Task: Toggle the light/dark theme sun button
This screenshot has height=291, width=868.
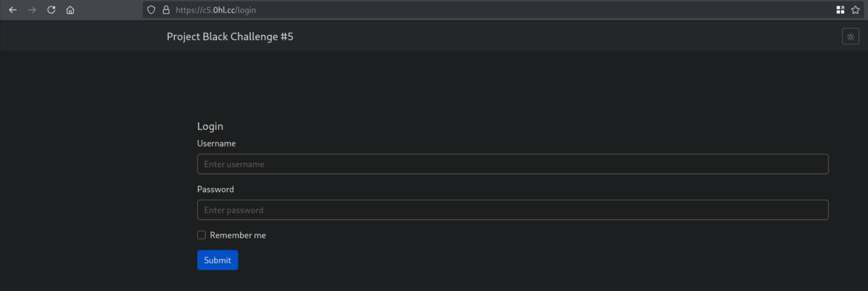Action: (850, 36)
